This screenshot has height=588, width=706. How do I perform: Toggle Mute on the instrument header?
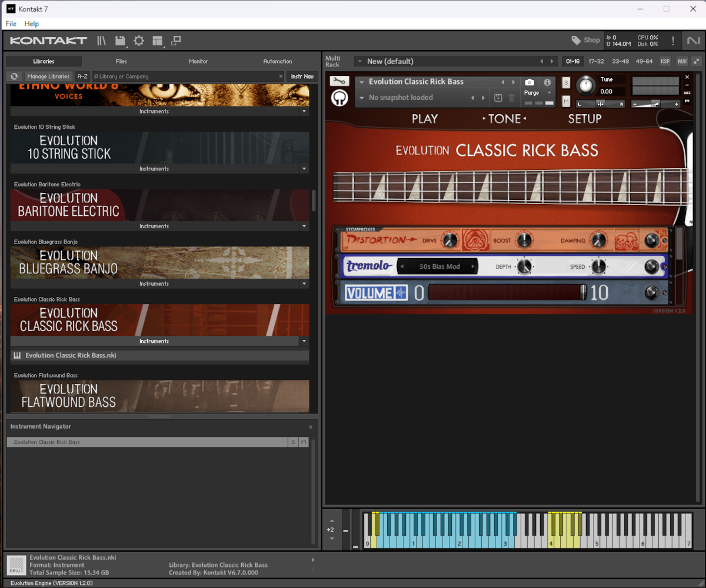(x=566, y=101)
